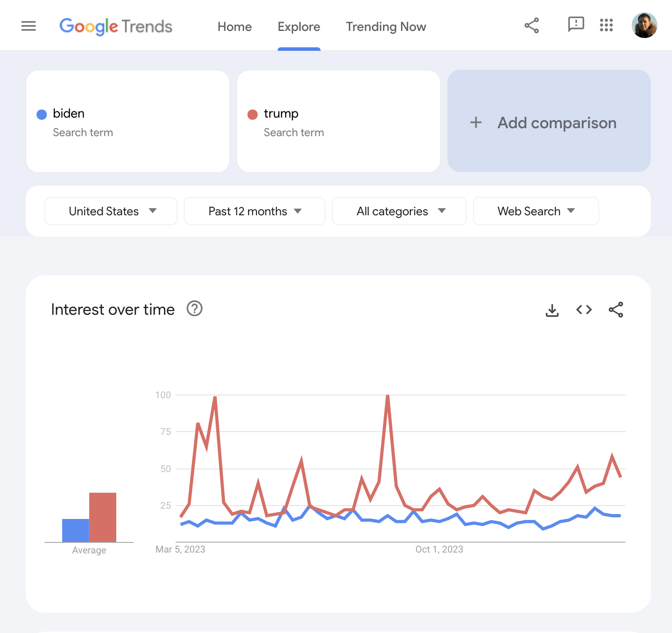Click the red dot next to trump term
672x633 pixels.
click(x=252, y=114)
